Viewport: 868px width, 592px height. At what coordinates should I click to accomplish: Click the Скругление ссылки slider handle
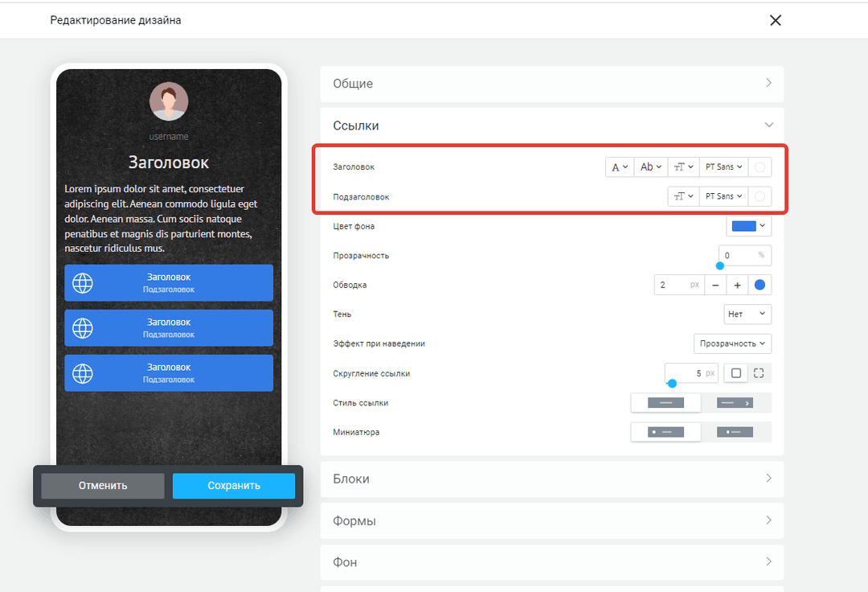[x=672, y=383]
